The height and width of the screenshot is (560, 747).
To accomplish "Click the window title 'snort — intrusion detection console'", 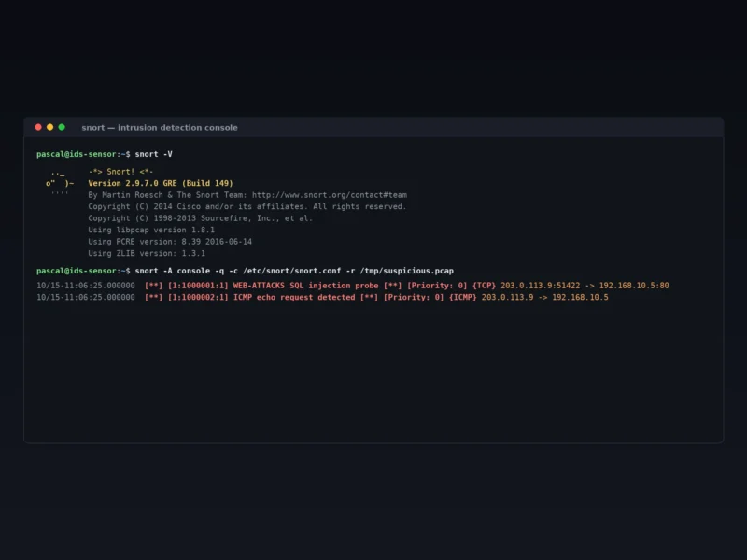I will 160,128.
